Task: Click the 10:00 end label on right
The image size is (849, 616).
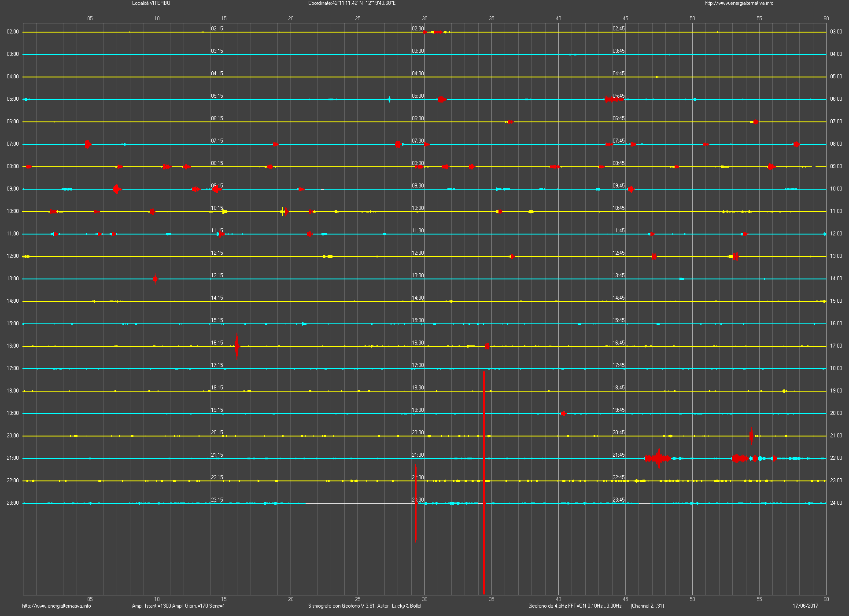Action: [836, 189]
